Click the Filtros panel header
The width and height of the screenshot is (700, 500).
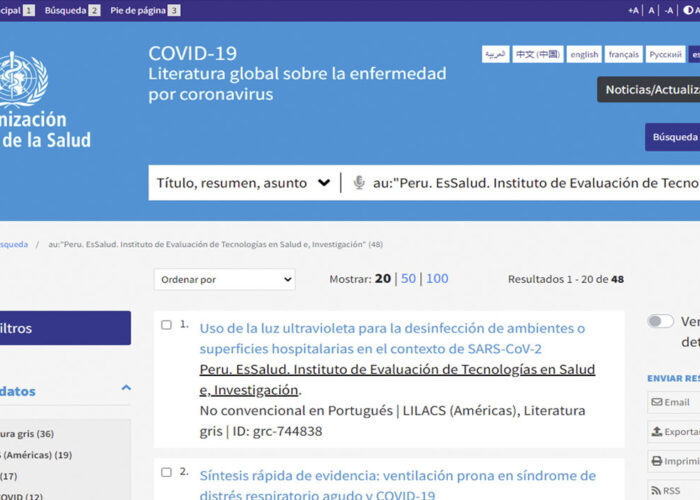(65, 328)
